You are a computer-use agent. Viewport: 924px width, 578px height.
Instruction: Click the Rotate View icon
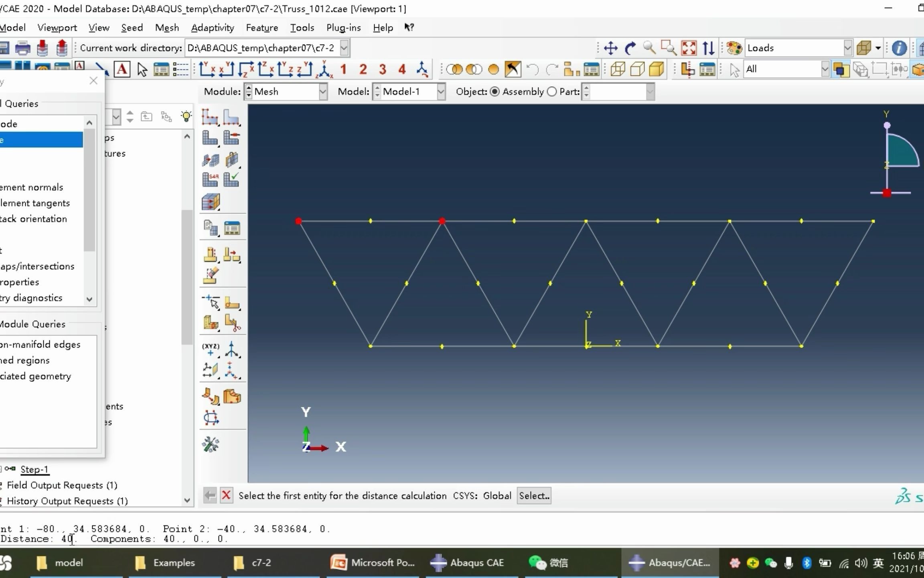630,48
